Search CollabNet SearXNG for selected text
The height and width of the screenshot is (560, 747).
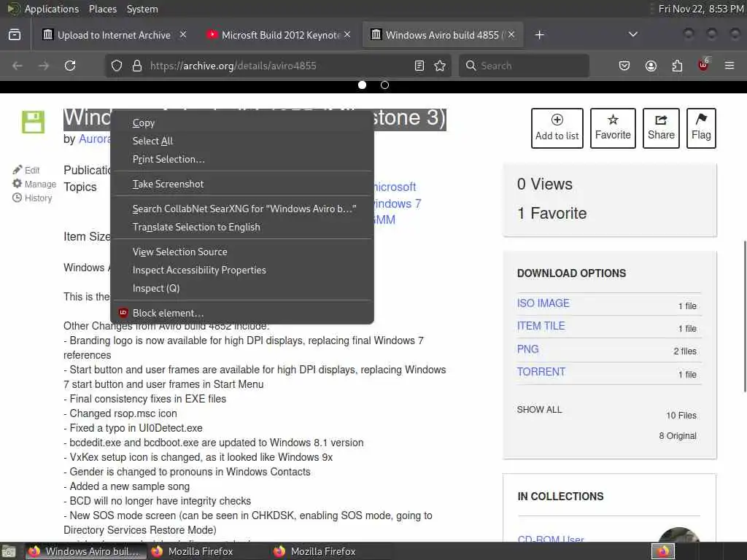click(242, 209)
